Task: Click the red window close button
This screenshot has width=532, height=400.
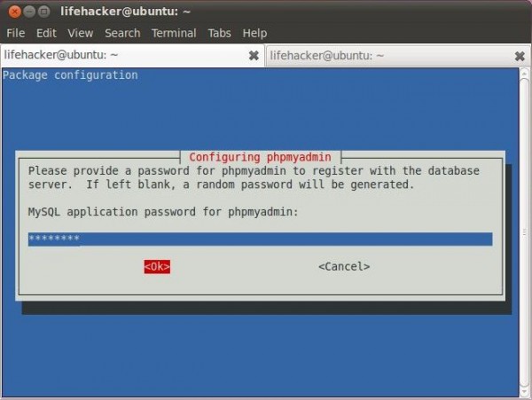Action: tap(14, 12)
